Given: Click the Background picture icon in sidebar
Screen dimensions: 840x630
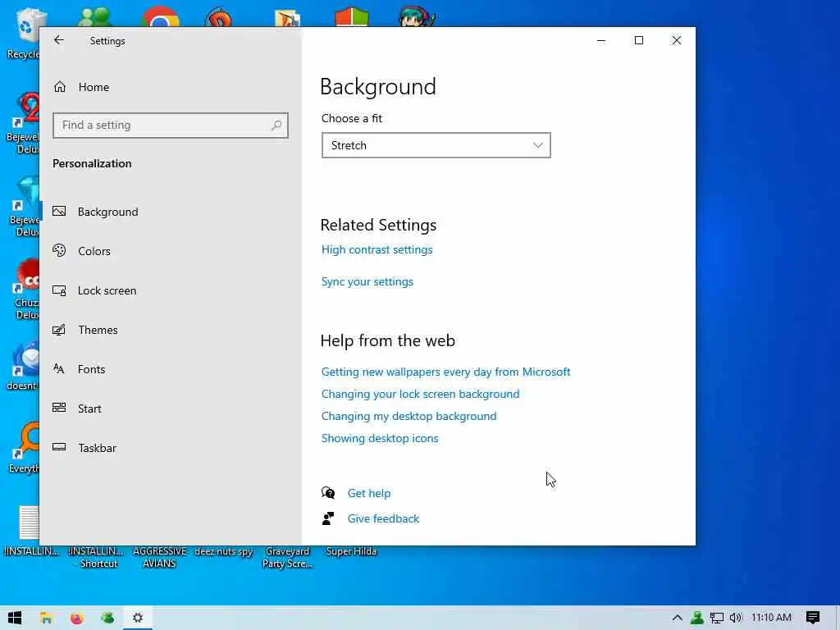Looking at the screenshot, I should (59, 212).
